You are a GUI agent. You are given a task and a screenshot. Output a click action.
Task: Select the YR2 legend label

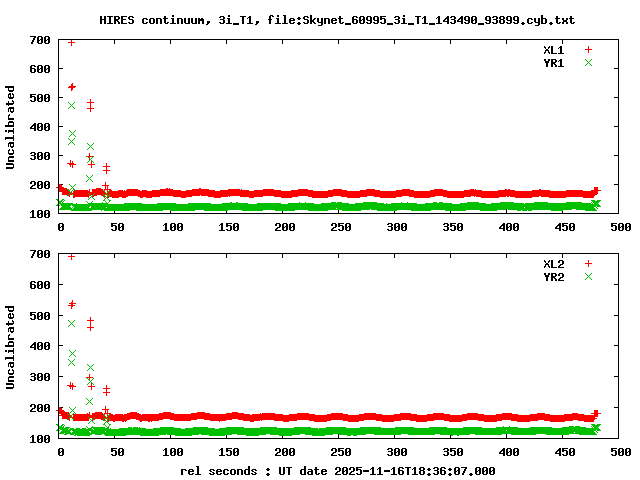point(553,277)
